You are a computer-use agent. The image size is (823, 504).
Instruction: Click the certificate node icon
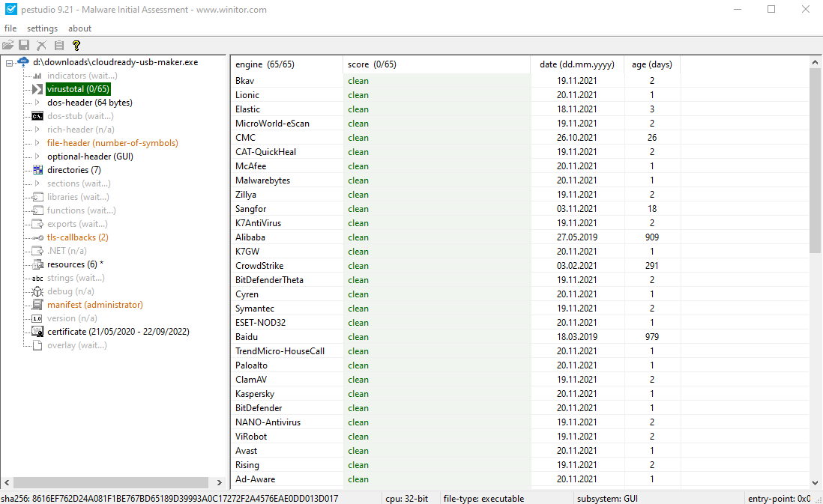[x=37, y=332]
